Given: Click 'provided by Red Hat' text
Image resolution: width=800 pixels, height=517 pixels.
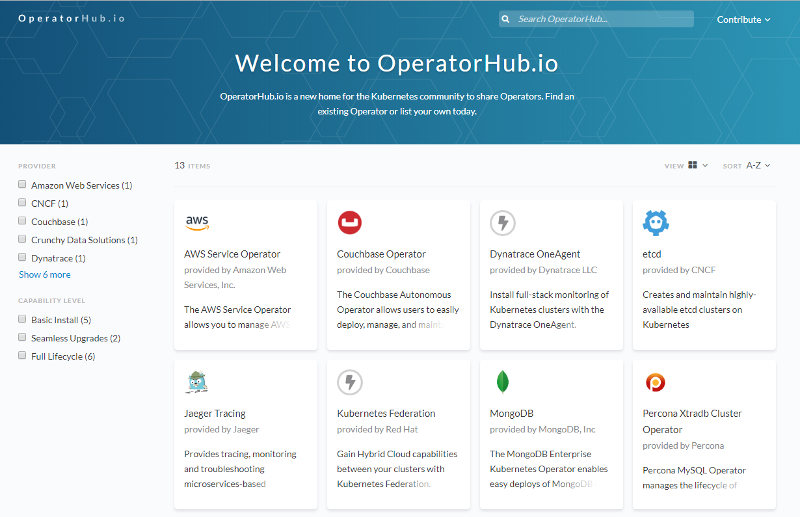Looking at the screenshot, I should pos(377,430).
